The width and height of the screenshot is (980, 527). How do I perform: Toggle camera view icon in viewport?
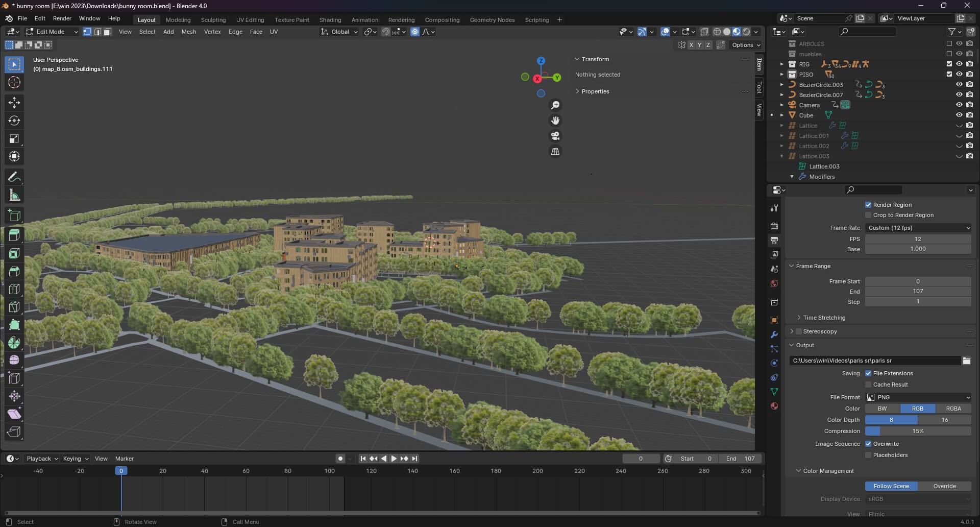555,136
